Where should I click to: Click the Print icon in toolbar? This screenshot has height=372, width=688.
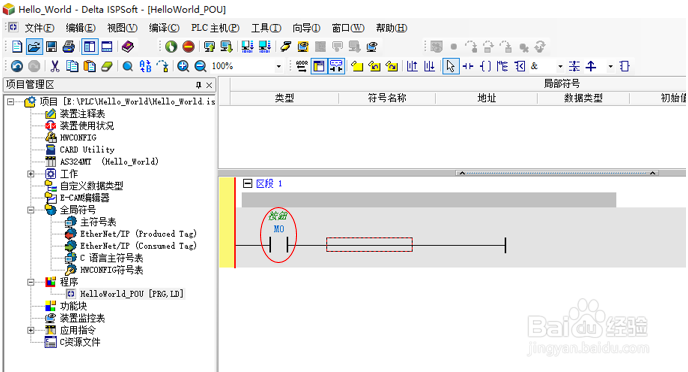[x=69, y=46]
